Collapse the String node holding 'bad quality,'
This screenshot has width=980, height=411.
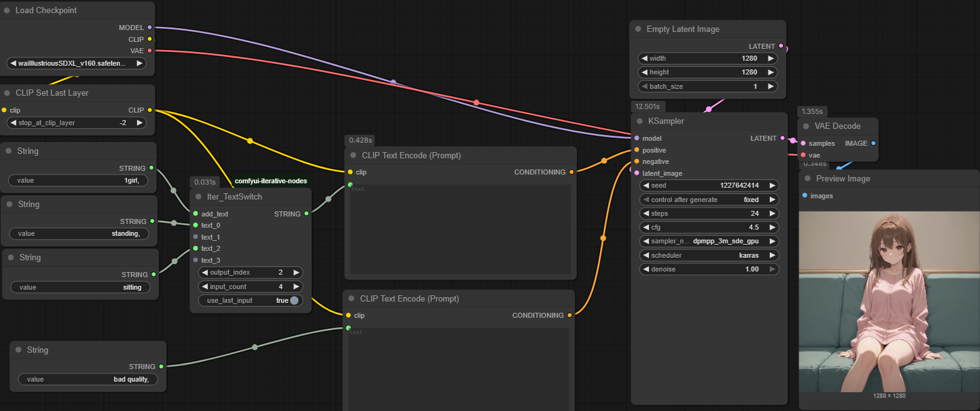coord(18,350)
